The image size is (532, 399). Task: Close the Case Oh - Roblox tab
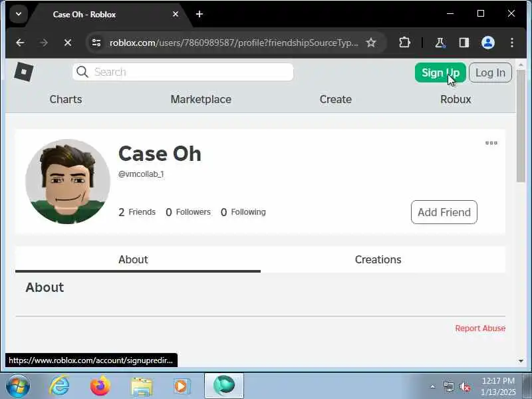tap(176, 14)
